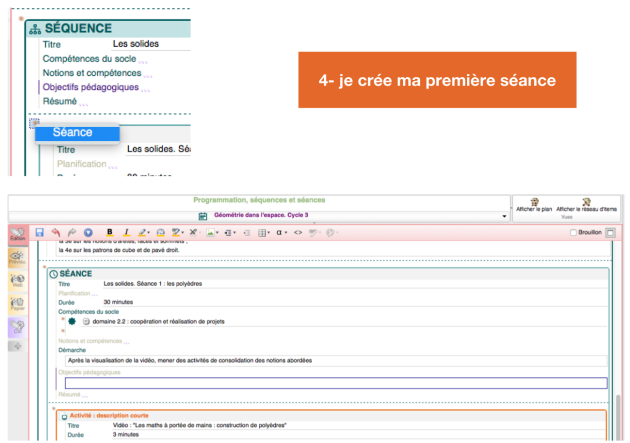Expand the insert image dropdown

coord(219,232)
